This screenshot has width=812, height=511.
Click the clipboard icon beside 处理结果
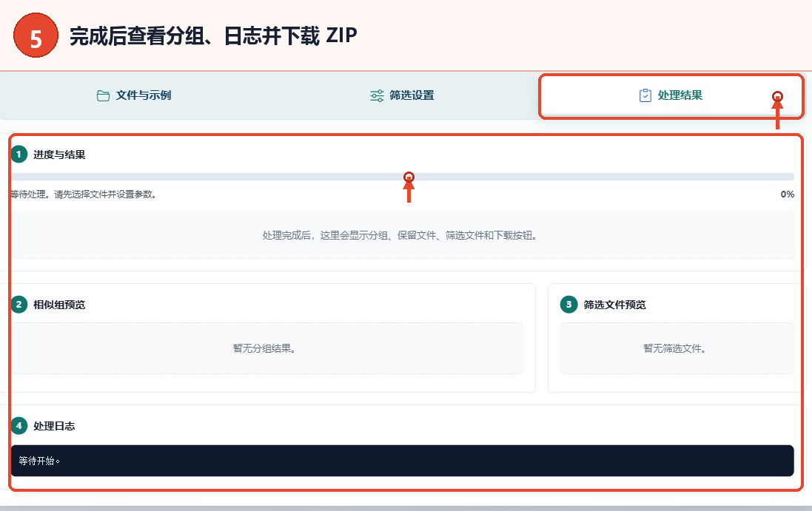tap(645, 95)
